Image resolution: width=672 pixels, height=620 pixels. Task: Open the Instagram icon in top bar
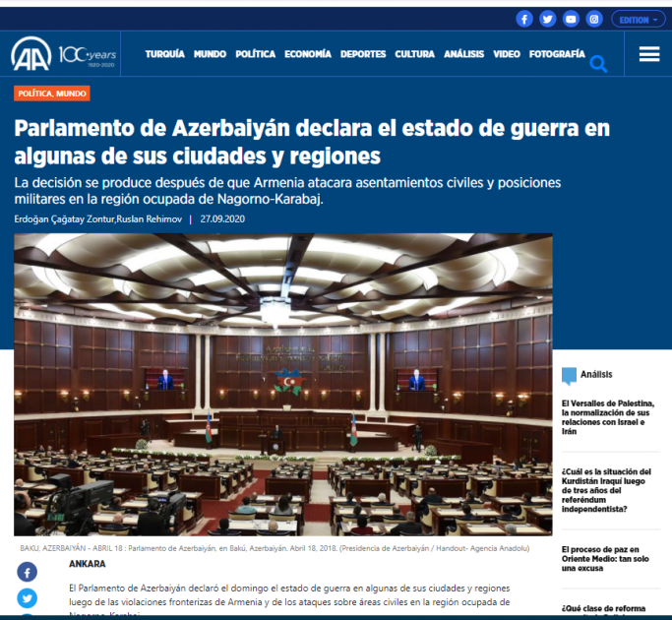point(594,20)
